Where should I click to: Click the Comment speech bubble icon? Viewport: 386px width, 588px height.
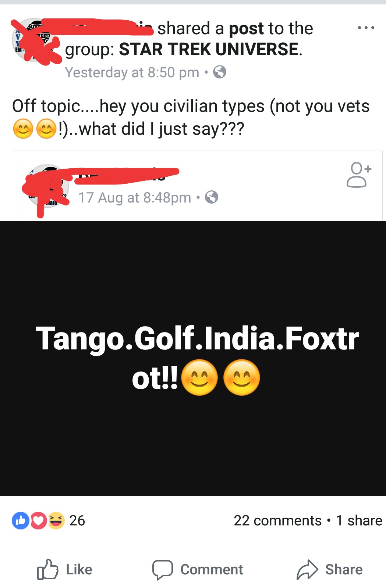(x=163, y=570)
